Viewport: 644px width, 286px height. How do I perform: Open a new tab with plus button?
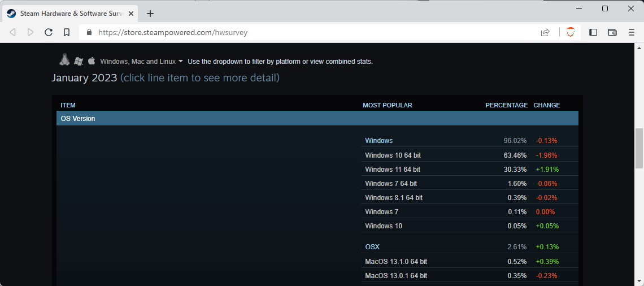(x=150, y=14)
